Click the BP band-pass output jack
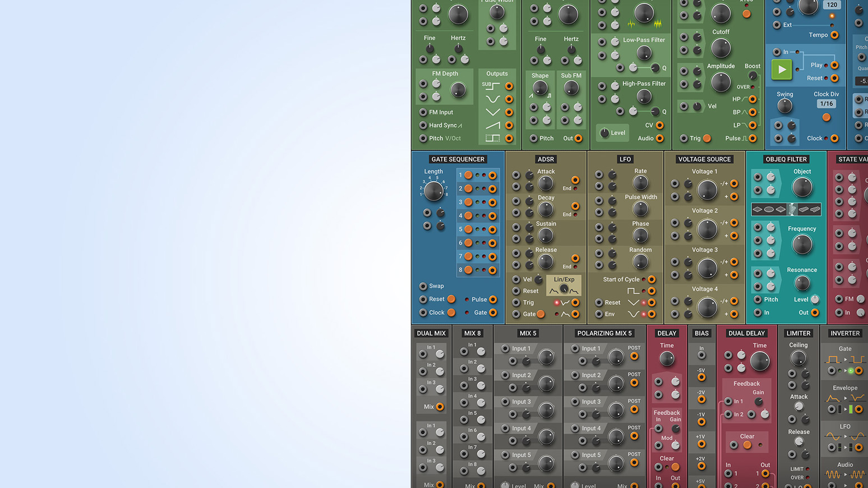The image size is (868, 488). point(752,112)
